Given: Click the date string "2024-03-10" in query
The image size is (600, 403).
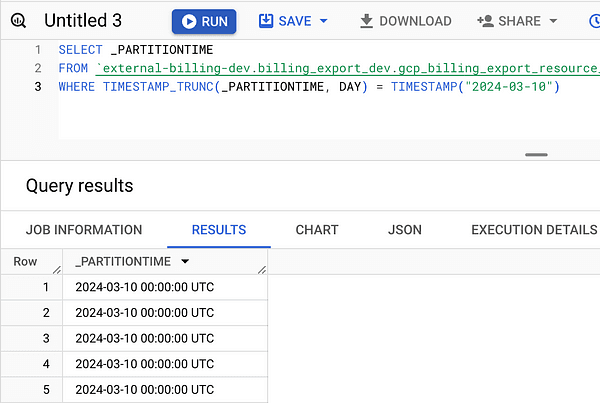Looking at the screenshot, I should (x=509, y=87).
